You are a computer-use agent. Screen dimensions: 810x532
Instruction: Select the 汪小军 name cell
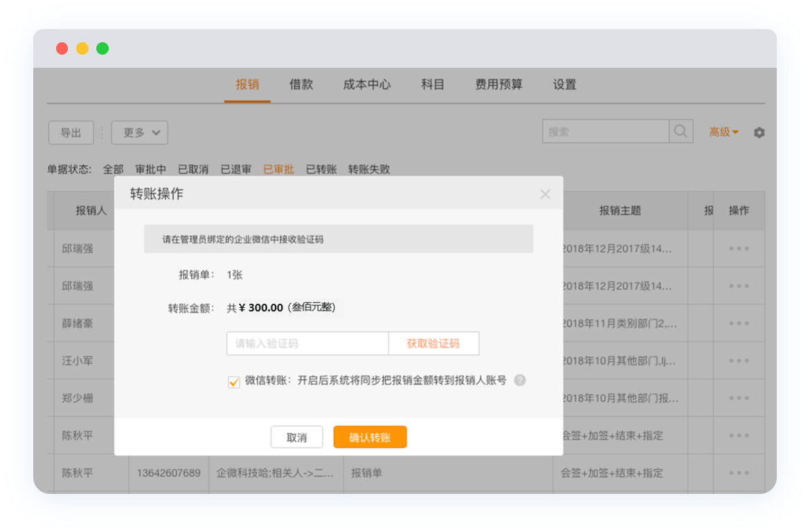(78, 360)
